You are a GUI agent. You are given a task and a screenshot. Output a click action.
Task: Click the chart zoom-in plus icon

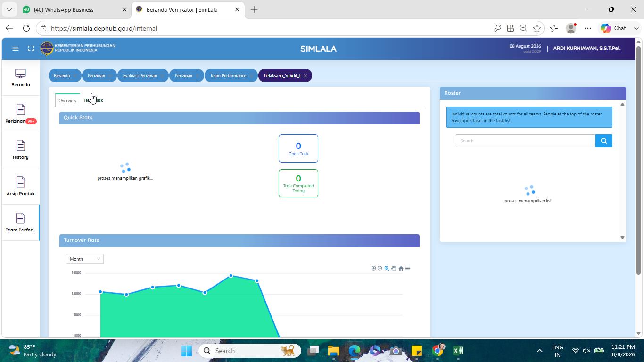click(373, 268)
